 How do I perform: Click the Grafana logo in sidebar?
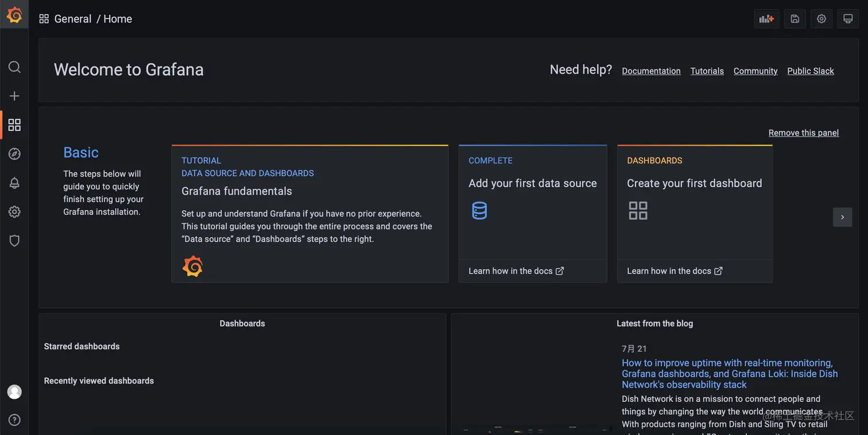tap(14, 15)
